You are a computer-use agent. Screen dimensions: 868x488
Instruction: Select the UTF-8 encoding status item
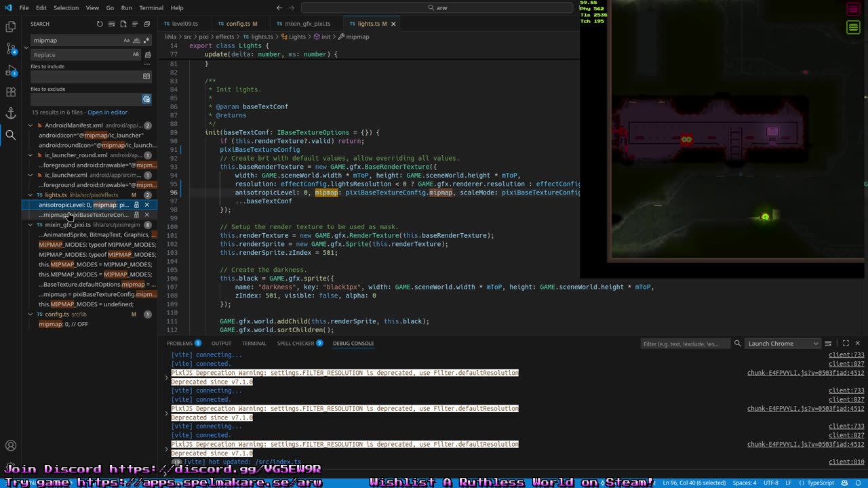771,483
